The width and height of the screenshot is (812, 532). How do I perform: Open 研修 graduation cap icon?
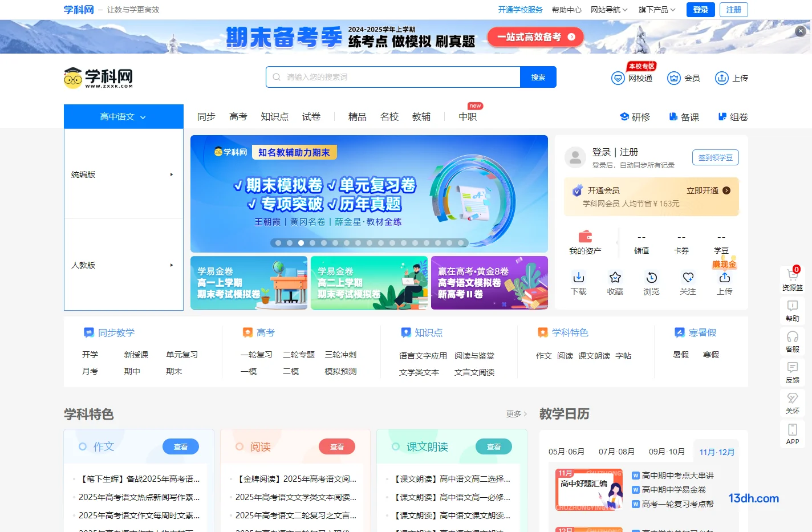[624, 117]
